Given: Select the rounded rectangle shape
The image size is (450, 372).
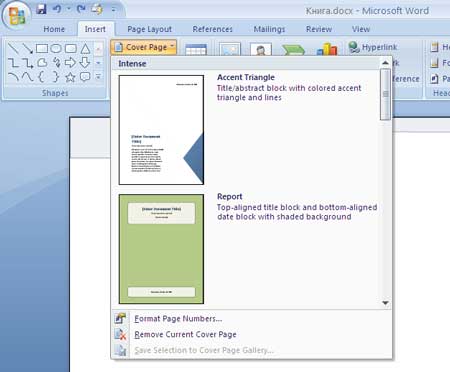Looking at the screenshot, I should pos(71,49).
